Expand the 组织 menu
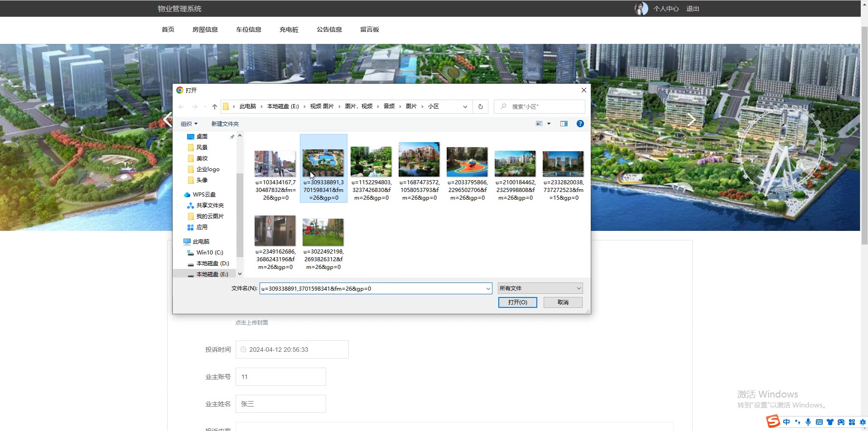 (x=189, y=124)
